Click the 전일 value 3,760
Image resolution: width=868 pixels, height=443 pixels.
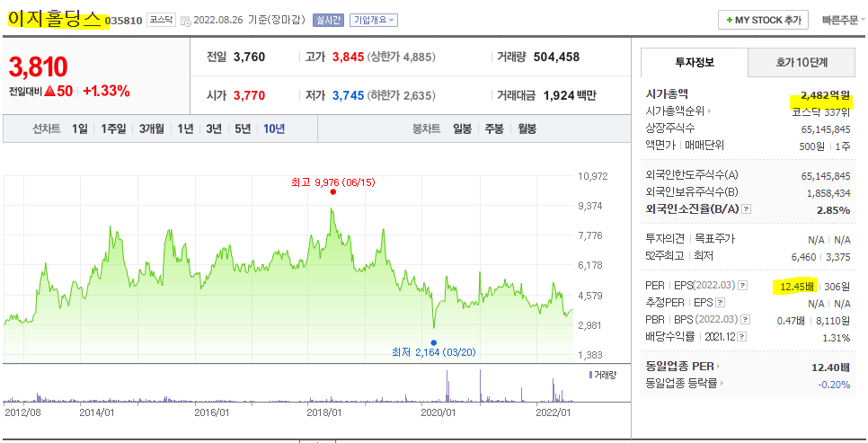tap(249, 57)
